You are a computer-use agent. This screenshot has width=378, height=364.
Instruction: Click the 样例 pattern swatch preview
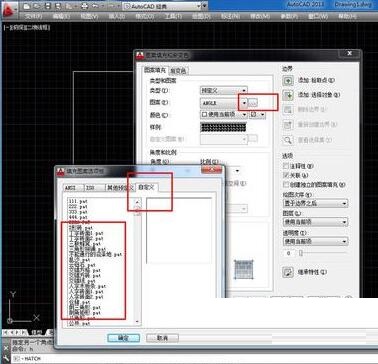coord(223,127)
